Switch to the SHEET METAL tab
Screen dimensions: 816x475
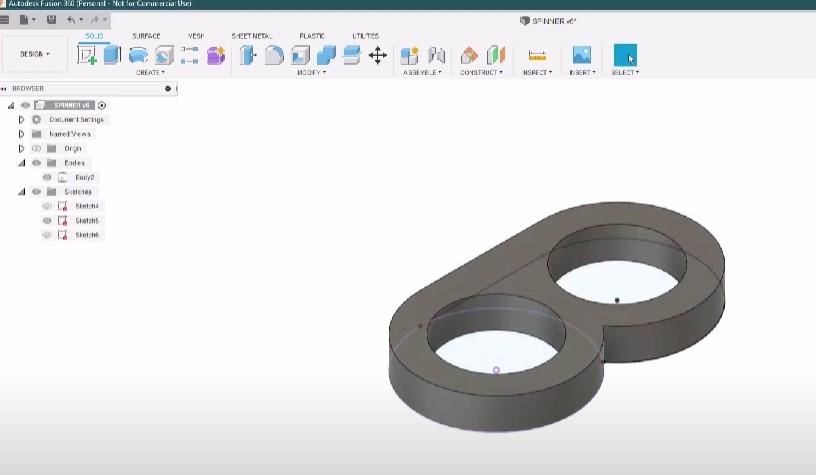(x=252, y=36)
